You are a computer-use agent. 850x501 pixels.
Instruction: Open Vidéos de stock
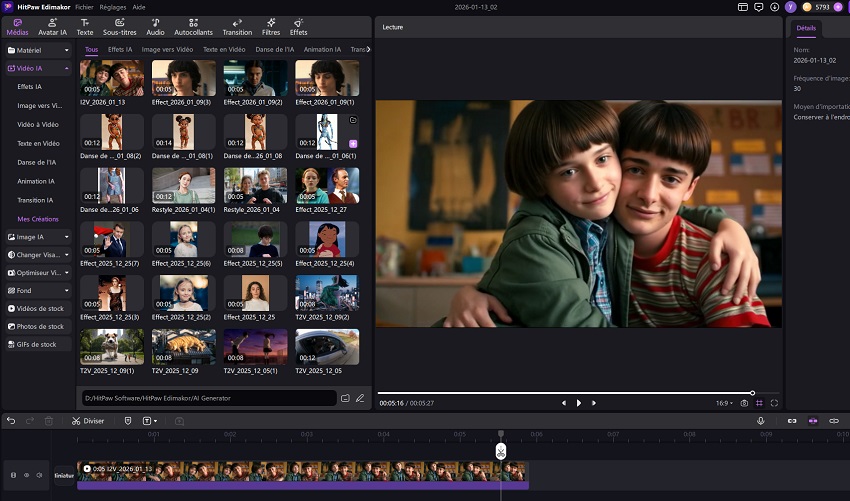pos(38,309)
